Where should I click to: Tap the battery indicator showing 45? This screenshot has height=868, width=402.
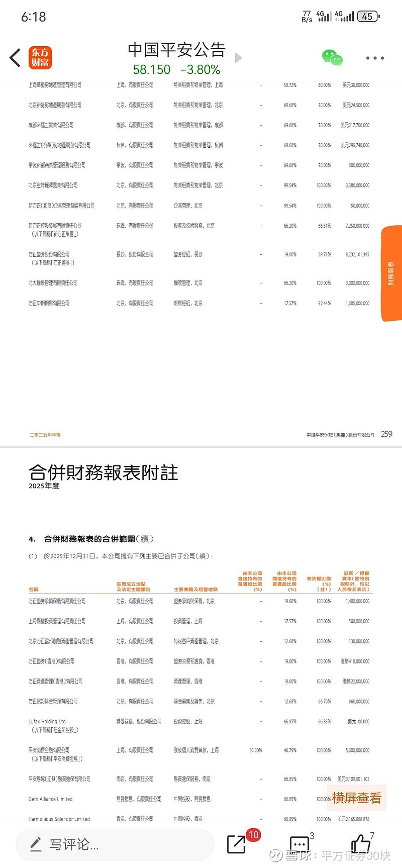(x=368, y=17)
